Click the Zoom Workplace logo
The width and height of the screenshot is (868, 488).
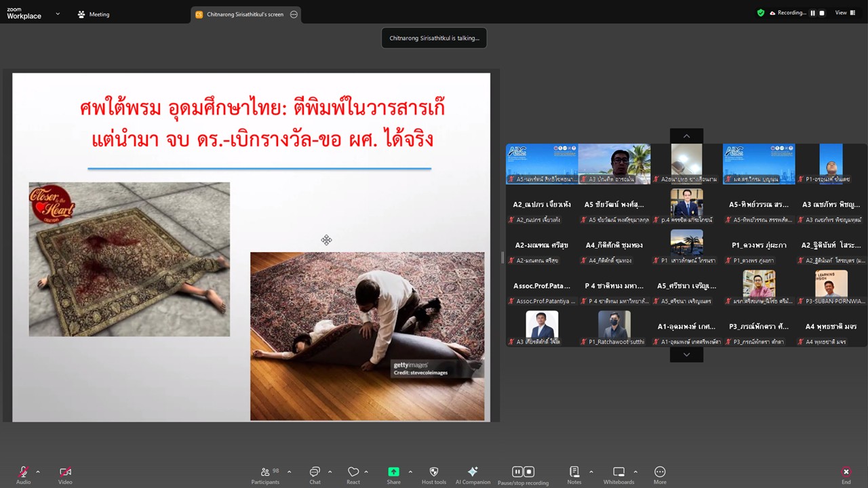pos(24,14)
